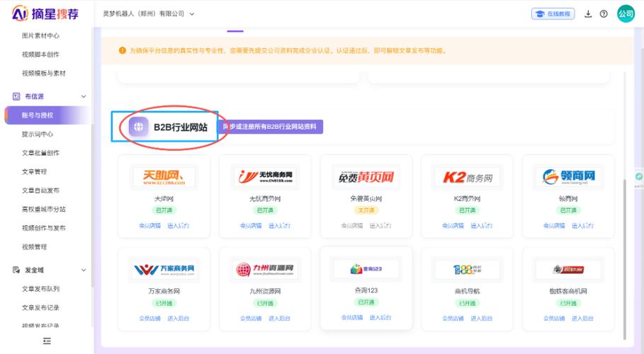
Task: Click the 领商网 logo
Action: tap(568, 177)
